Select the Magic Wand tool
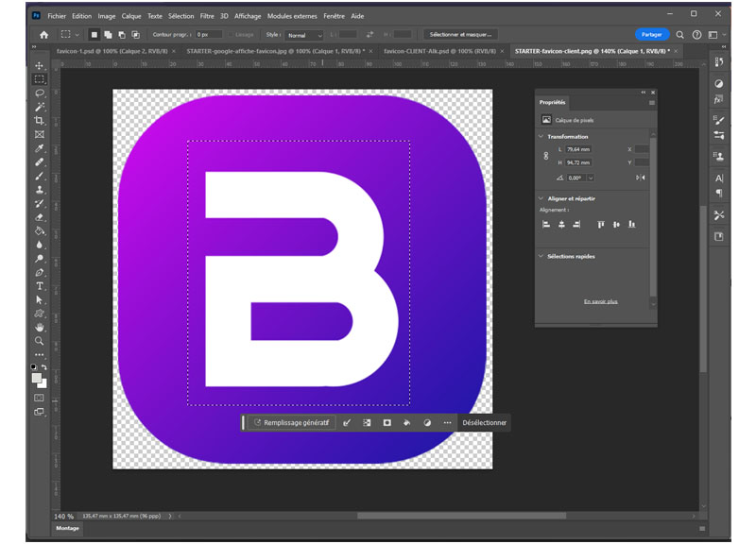 40,107
